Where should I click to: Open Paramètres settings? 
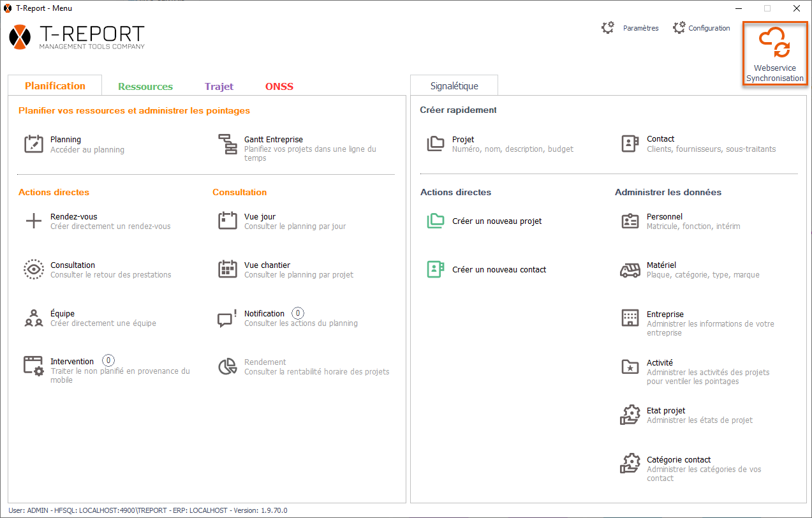630,28
